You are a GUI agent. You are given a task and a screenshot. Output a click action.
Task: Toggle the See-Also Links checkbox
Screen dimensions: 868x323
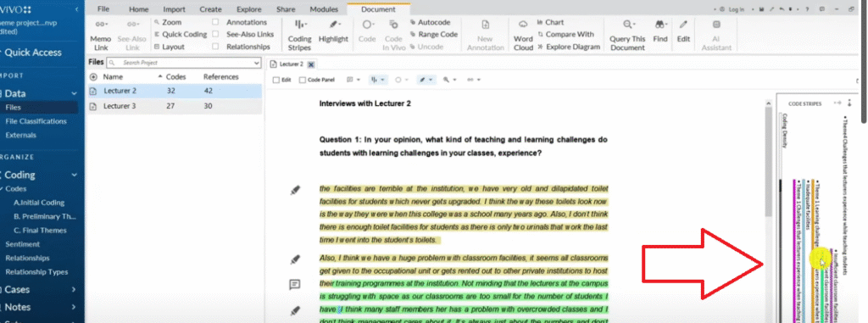[x=215, y=35]
